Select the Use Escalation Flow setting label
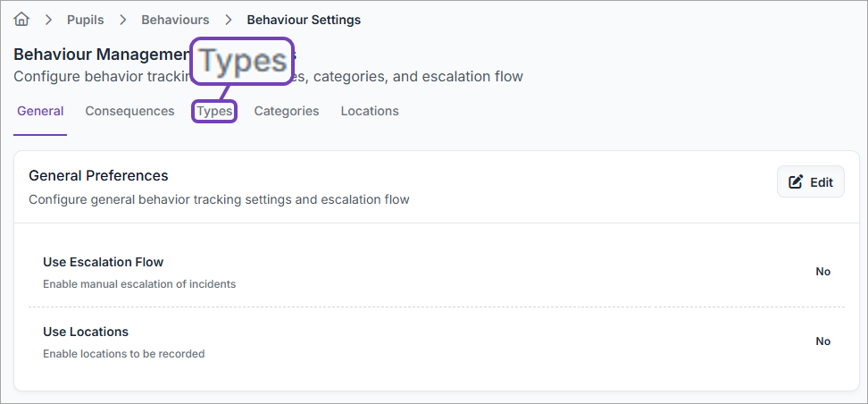868x404 pixels. (103, 263)
